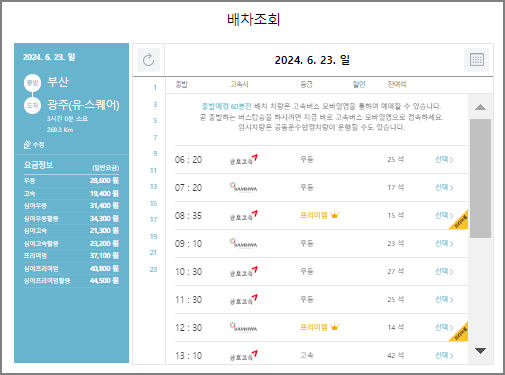The width and height of the screenshot is (505, 375).
Task: Click the 심야우등 fare 31,400 원
Action: [71, 206]
